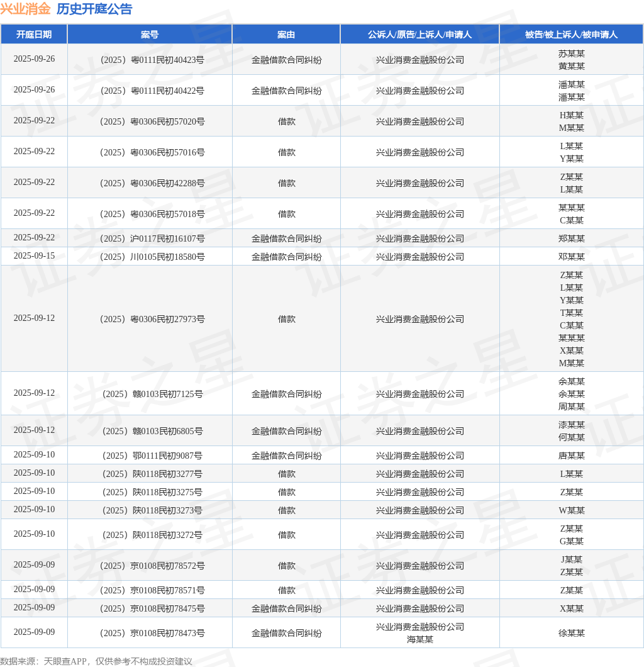
Task: Click date of case 京0108民初78473号
Action: point(34,632)
